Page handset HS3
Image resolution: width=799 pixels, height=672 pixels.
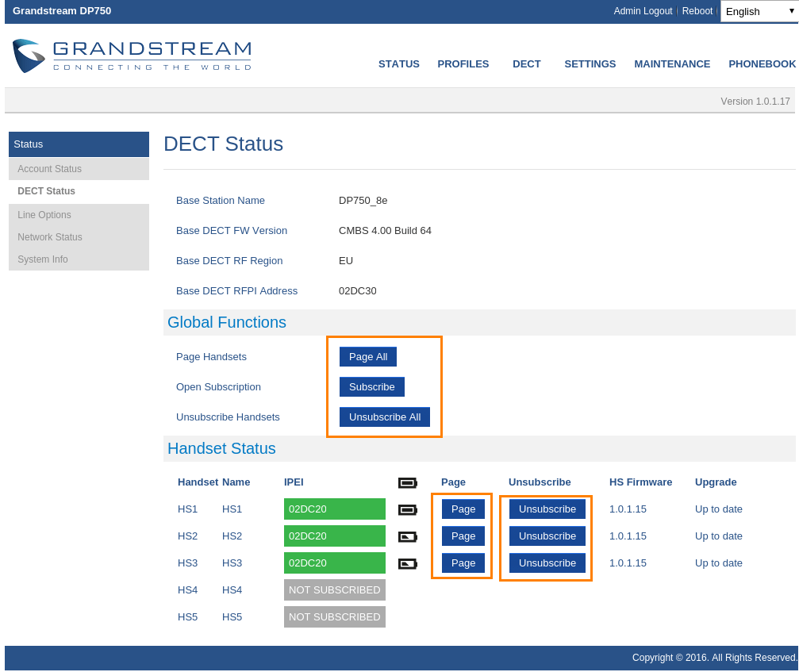point(463,563)
